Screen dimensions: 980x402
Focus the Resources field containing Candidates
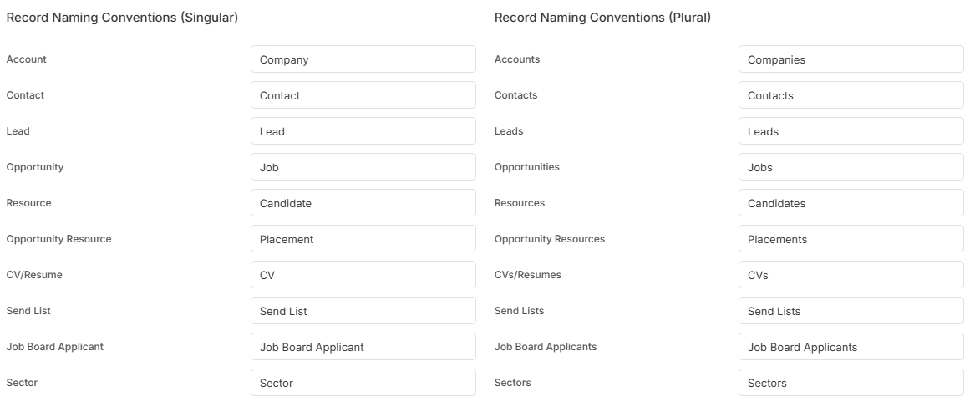[851, 203]
